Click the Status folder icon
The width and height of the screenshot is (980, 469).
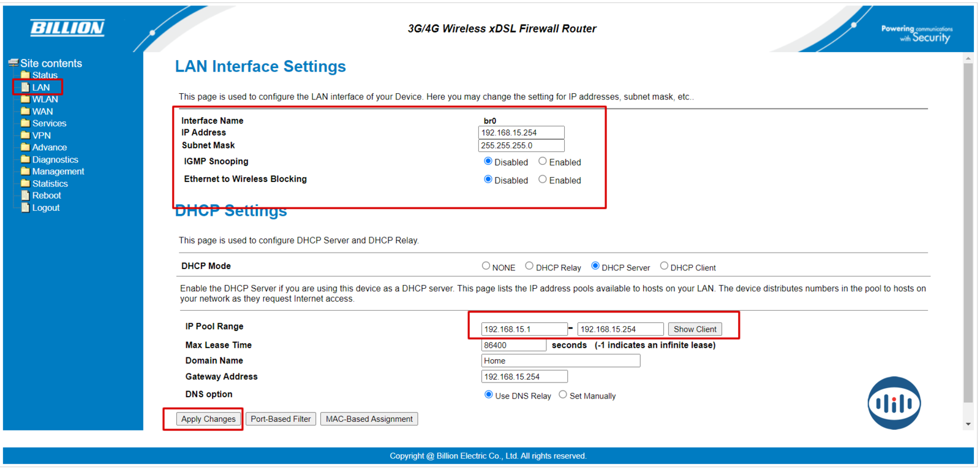(x=25, y=75)
